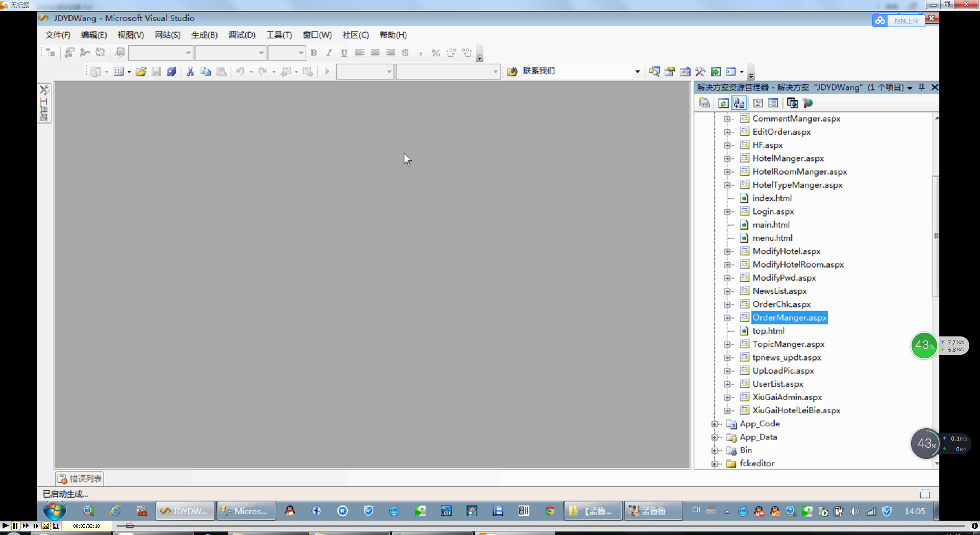The image size is (980, 535).
Task: Click the Redo arrow icon
Action: [x=263, y=71]
